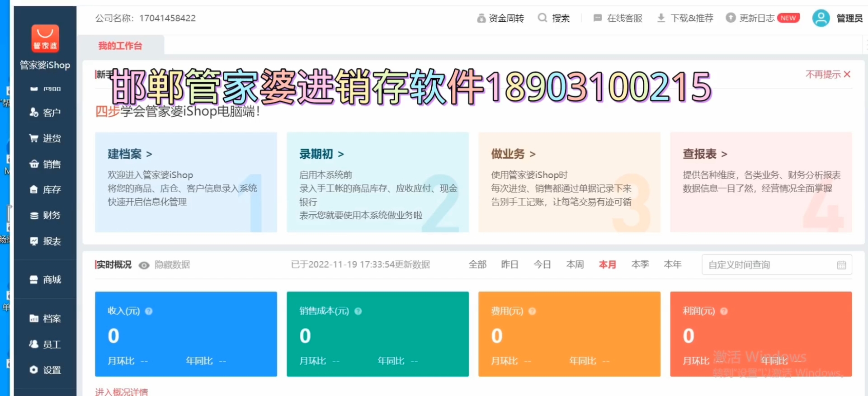Click 已于2022-11-19 17:33:54更新数据 text
868x396 pixels.
(x=360, y=264)
